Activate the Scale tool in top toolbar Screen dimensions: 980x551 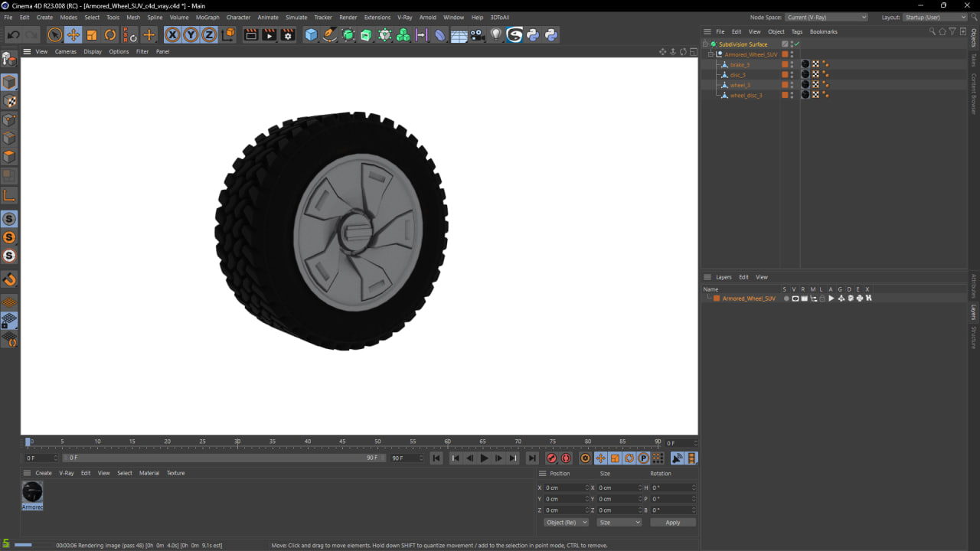coord(92,34)
